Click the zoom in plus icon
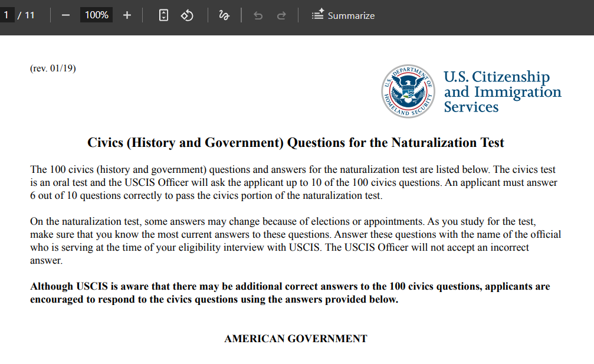 click(127, 15)
